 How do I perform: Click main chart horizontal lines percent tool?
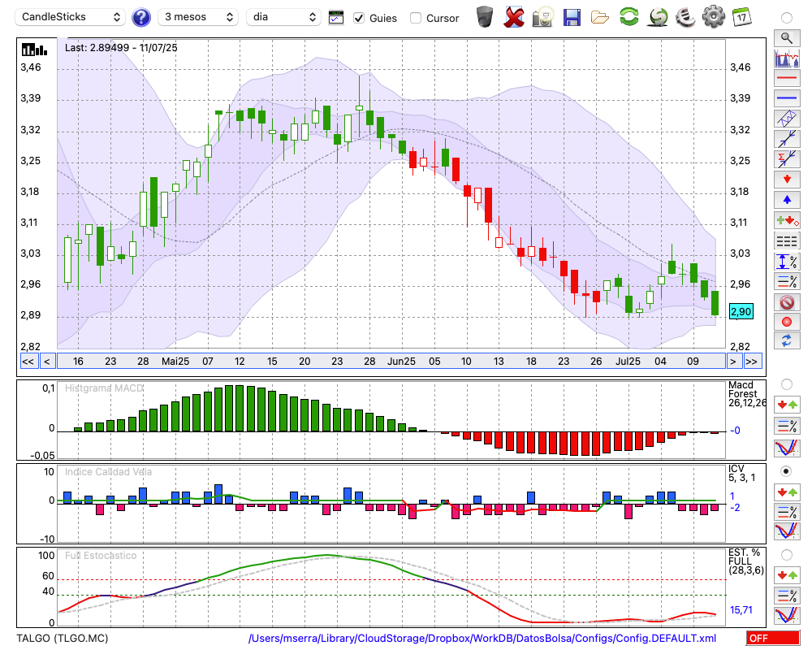click(x=787, y=281)
